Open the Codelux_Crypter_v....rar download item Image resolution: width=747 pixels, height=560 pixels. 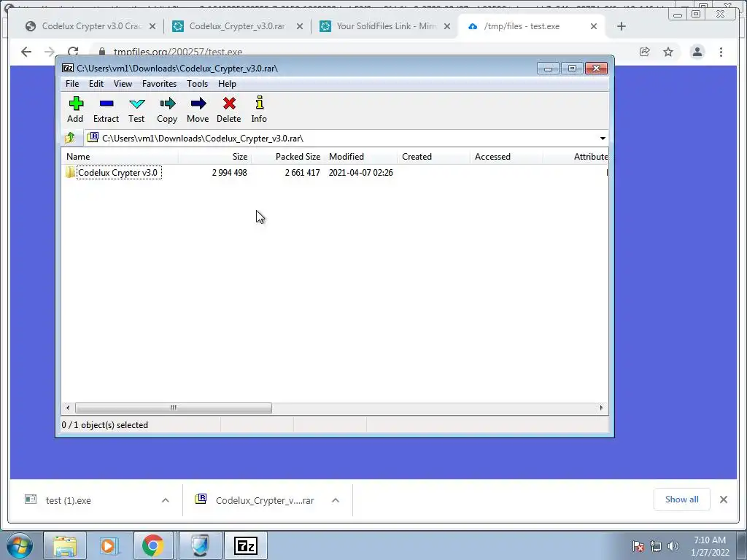point(256,500)
